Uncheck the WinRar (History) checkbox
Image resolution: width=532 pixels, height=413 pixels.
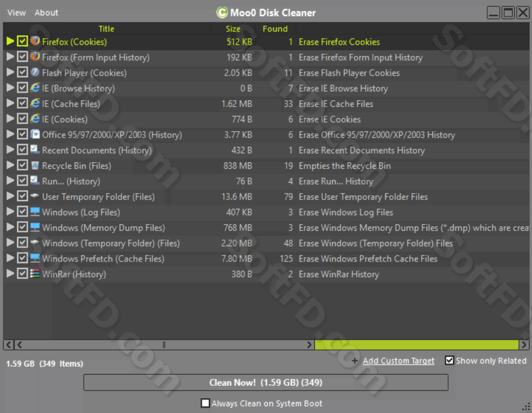pyautogui.click(x=22, y=274)
